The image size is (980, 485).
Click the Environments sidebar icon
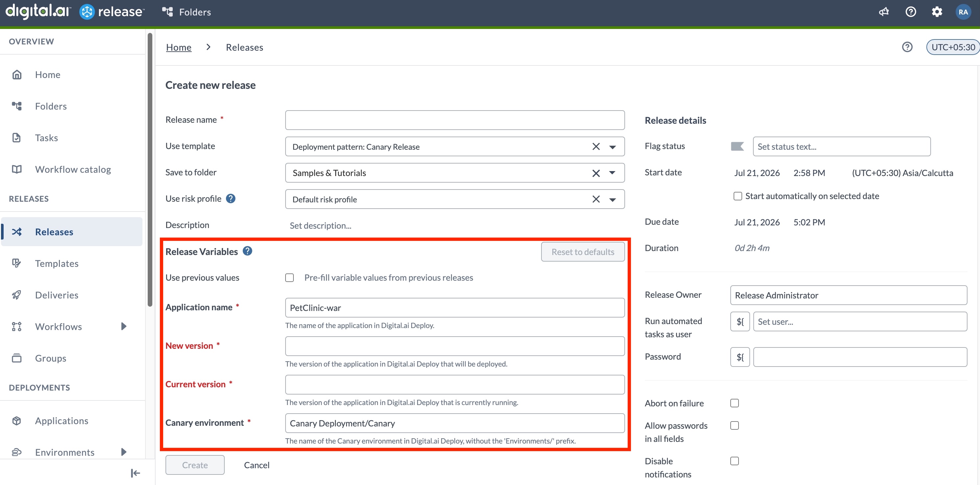(17, 452)
